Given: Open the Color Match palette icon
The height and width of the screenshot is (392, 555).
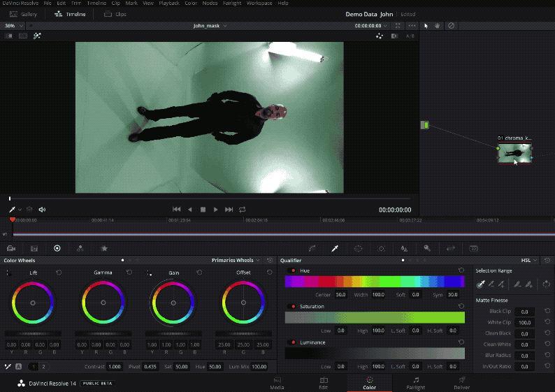Looking at the screenshot, I should click(34, 248).
